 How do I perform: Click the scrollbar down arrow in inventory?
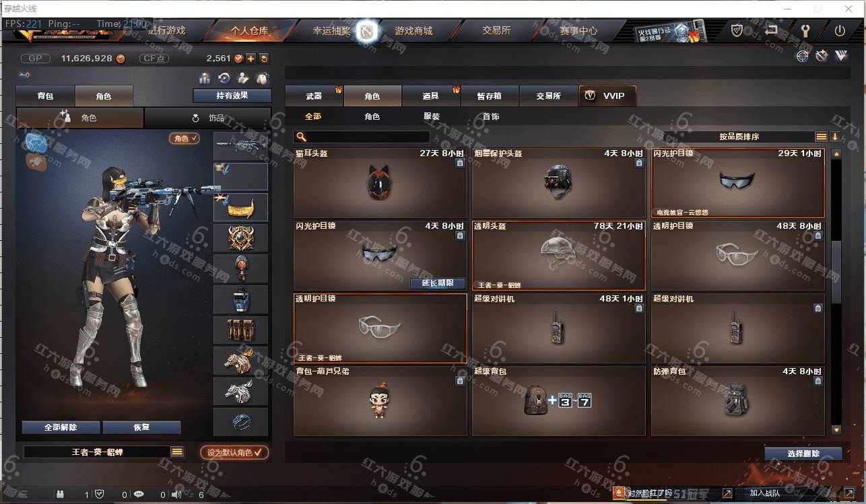tap(836, 429)
